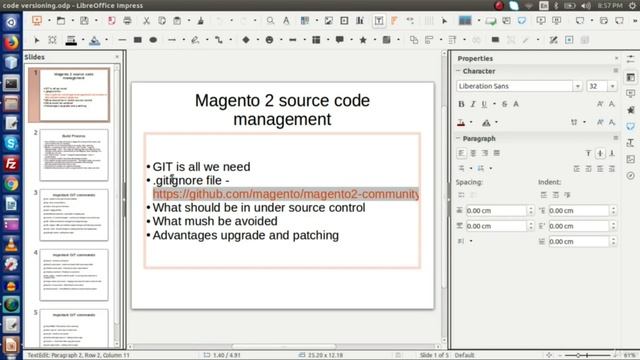The height and width of the screenshot is (360, 640).
Task: Click the Insert Image icon
Action: point(329,20)
